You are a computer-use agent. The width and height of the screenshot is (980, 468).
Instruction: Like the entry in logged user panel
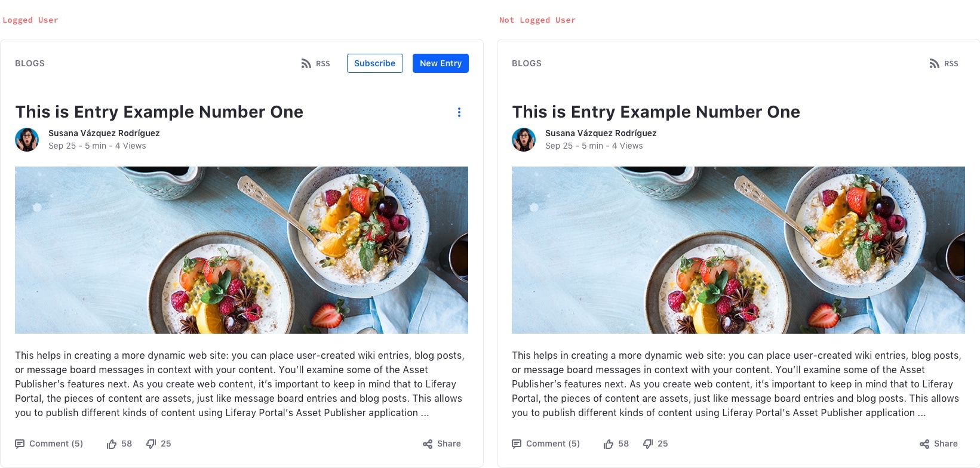(x=112, y=444)
